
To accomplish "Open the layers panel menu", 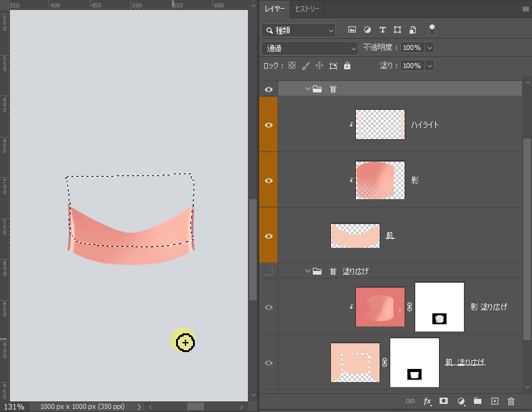I will 525,9.
